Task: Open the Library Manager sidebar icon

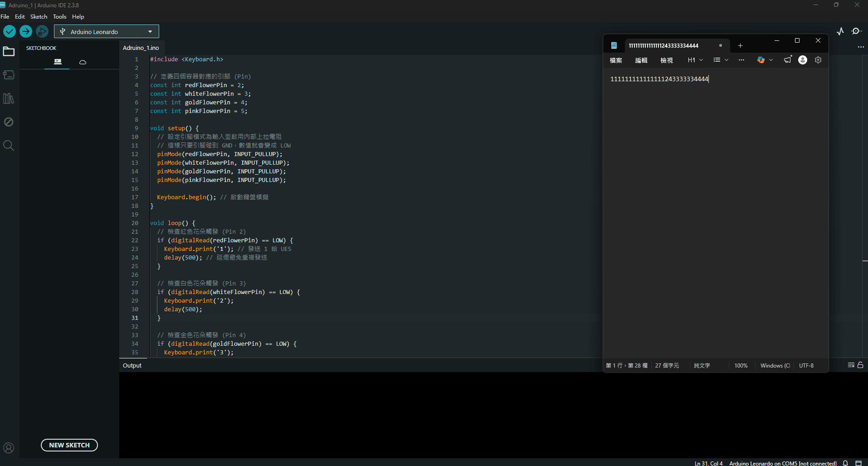Action: [9, 98]
